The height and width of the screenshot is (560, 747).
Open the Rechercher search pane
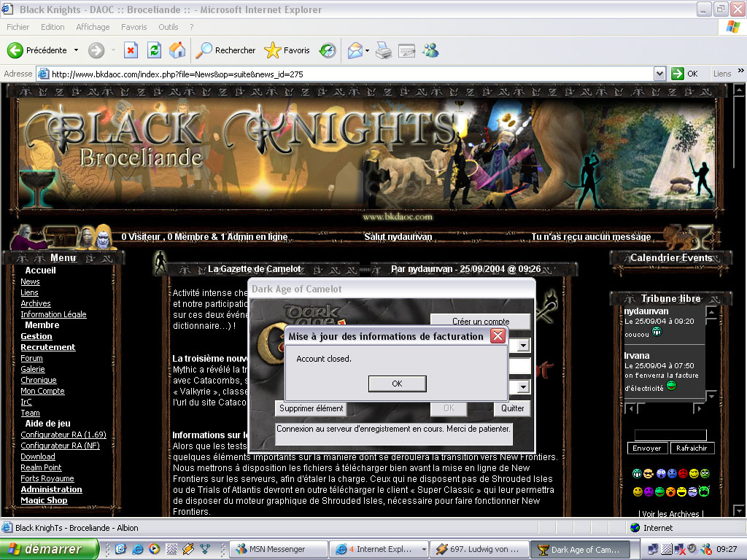point(226,50)
